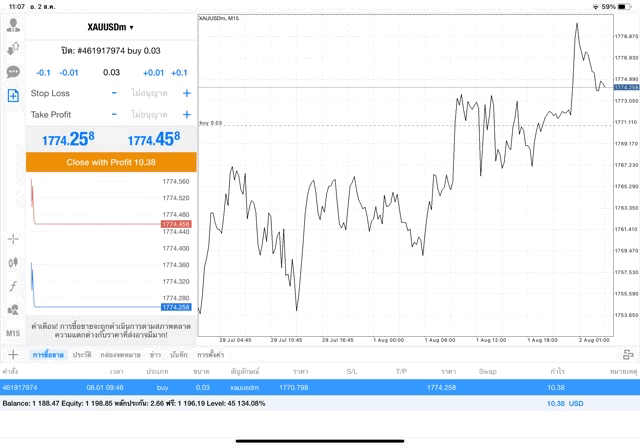
Task: Open the XAUUSDm symbol dropdown
Action: [x=111, y=27]
